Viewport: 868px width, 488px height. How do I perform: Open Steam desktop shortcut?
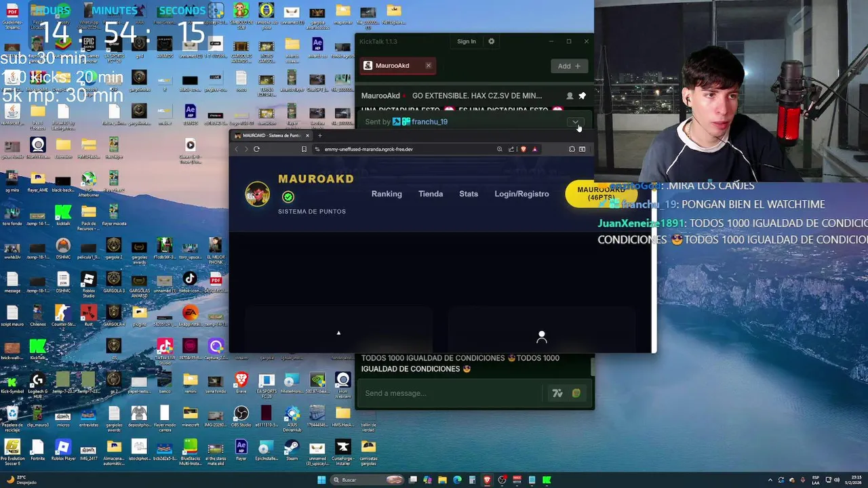(x=292, y=449)
